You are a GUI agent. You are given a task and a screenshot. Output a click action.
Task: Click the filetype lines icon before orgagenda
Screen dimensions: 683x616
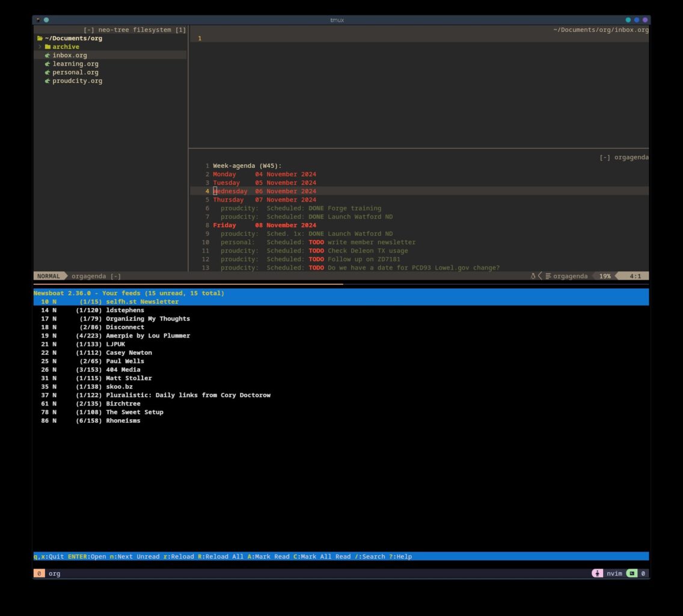548,276
